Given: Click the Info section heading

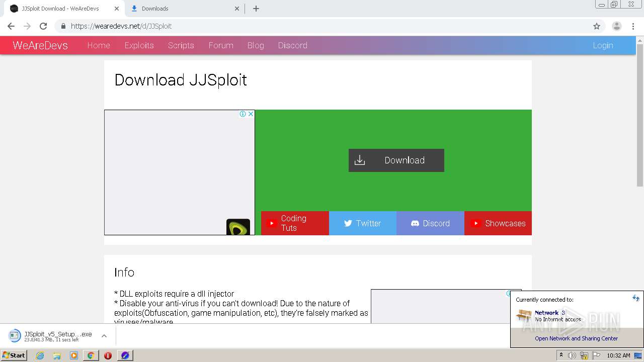Looking at the screenshot, I should tap(124, 273).
